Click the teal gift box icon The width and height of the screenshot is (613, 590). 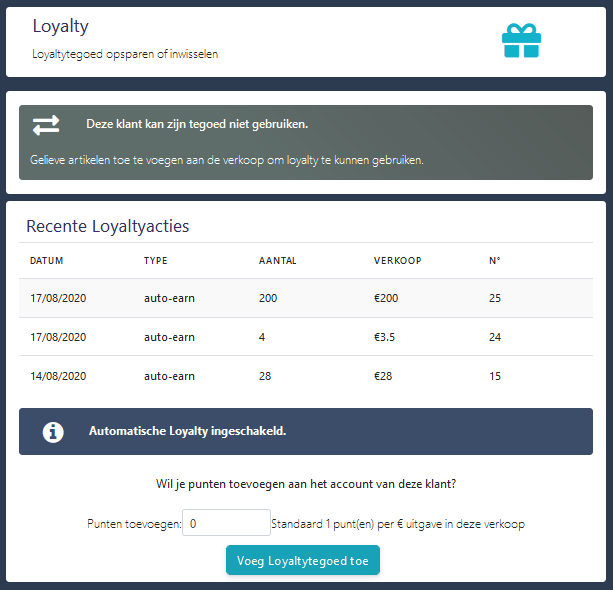pyautogui.click(x=521, y=41)
